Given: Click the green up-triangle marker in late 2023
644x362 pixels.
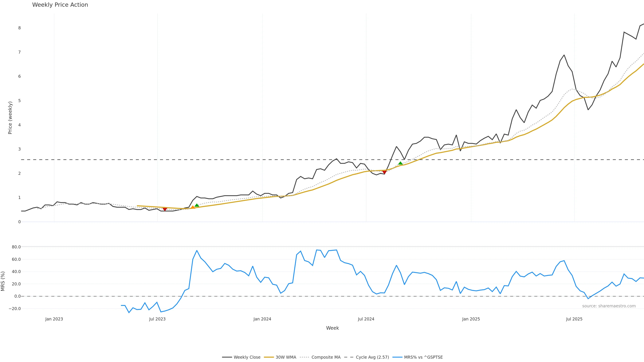Looking at the screenshot, I should click(x=197, y=205).
